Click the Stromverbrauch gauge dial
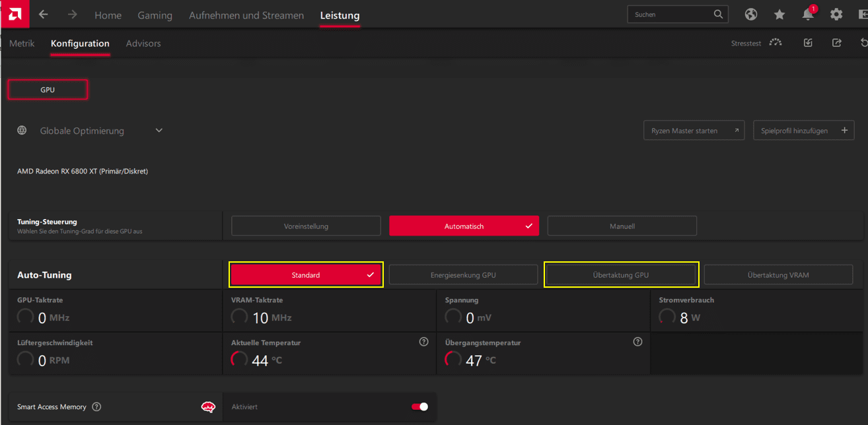Viewport: 868px width, 425px height. (x=667, y=317)
